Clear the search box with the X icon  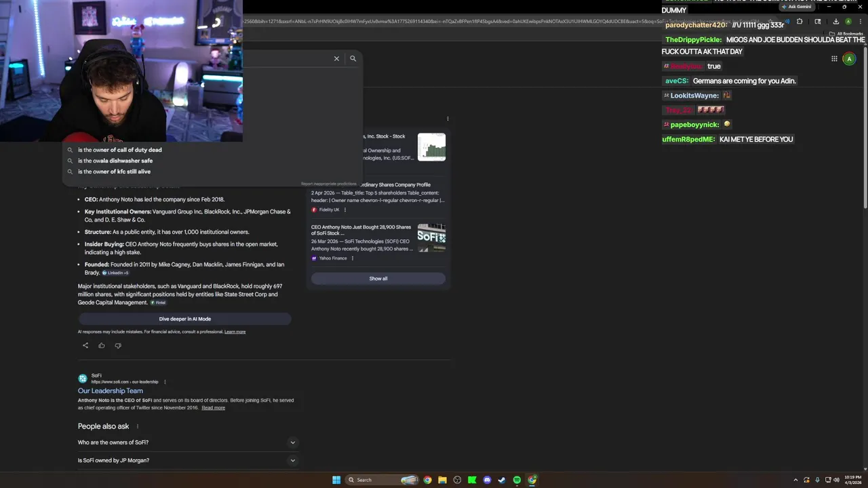tap(336, 58)
